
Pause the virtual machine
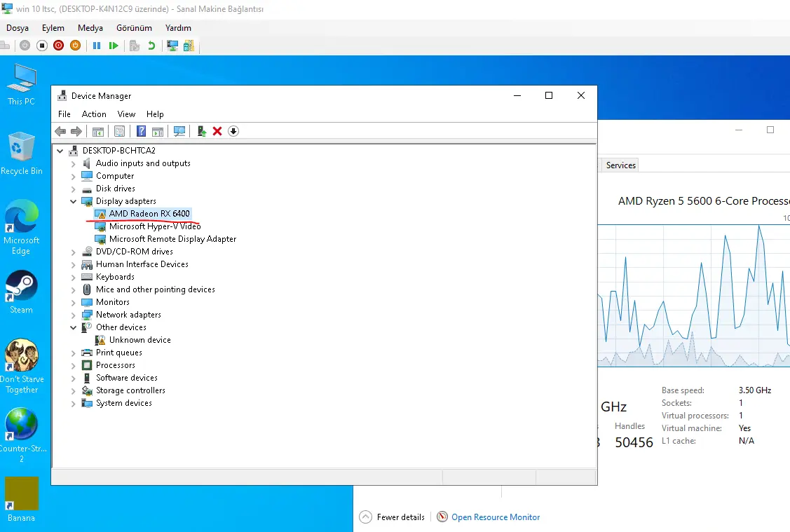coord(97,46)
